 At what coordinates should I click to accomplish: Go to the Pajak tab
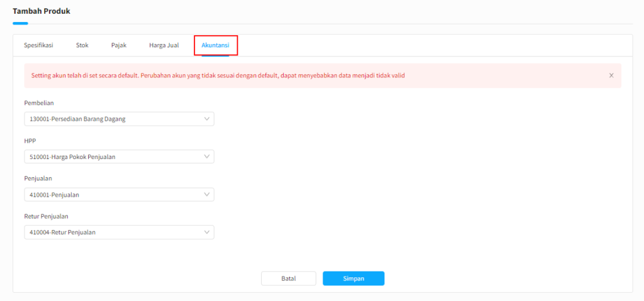119,45
